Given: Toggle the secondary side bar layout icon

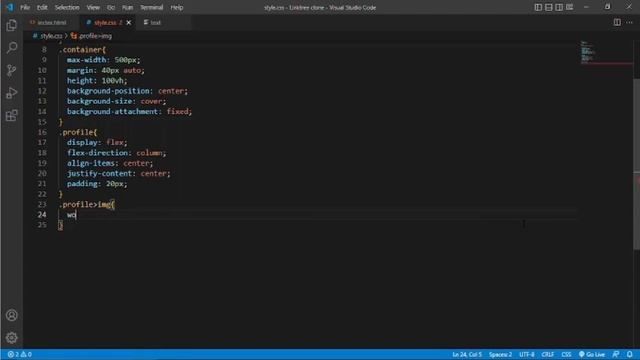Looking at the screenshot, I should pyautogui.click(x=559, y=7).
